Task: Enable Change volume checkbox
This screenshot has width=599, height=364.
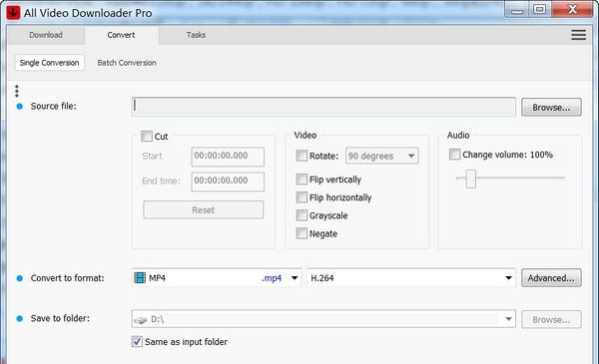Action: [x=454, y=155]
